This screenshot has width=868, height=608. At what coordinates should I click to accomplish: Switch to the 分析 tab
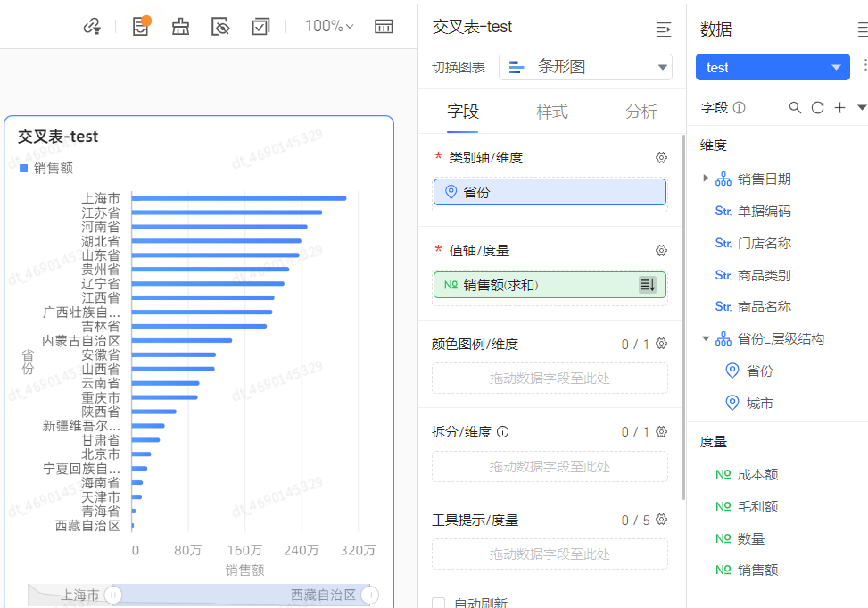pyautogui.click(x=641, y=112)
